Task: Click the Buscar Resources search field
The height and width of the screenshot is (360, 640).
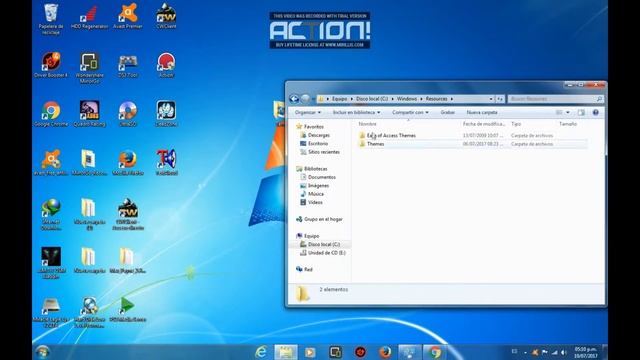Action: (555, 99)
